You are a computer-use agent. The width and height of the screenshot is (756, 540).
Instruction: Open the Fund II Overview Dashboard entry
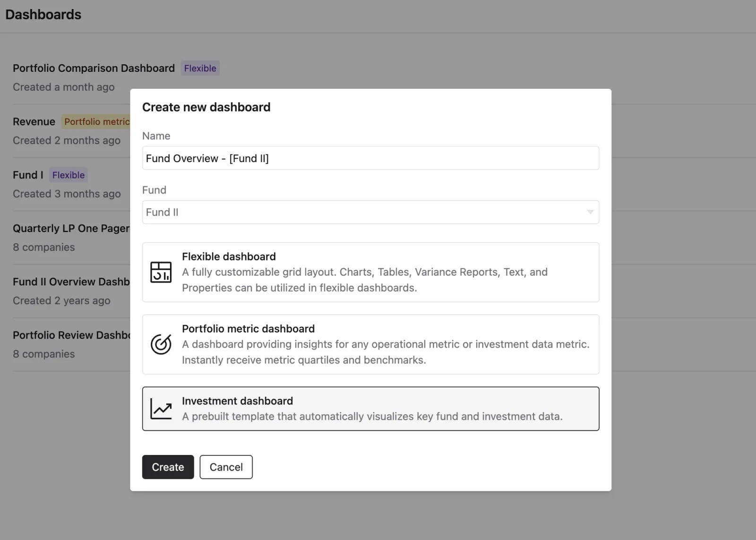[x=71, y=282]
